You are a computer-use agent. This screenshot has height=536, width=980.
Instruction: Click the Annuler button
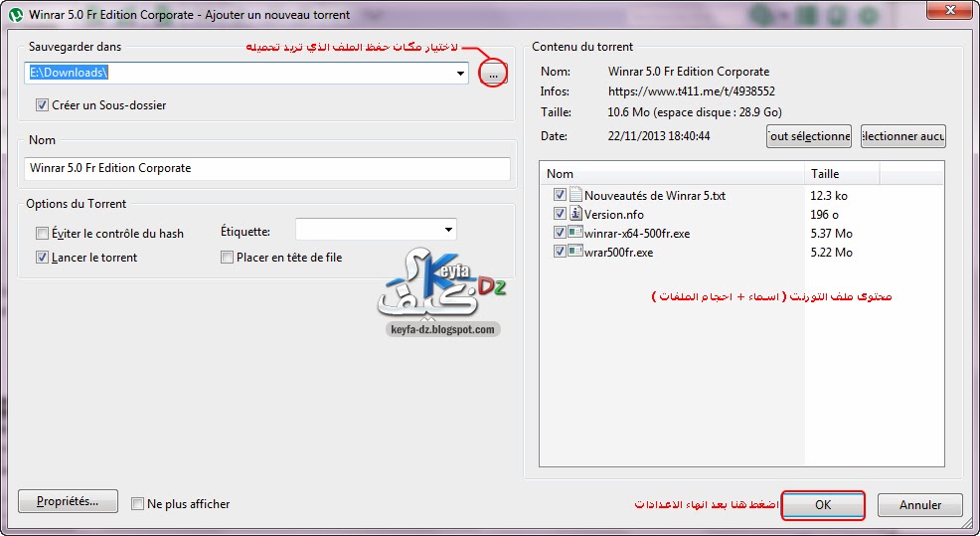(920, 505)
